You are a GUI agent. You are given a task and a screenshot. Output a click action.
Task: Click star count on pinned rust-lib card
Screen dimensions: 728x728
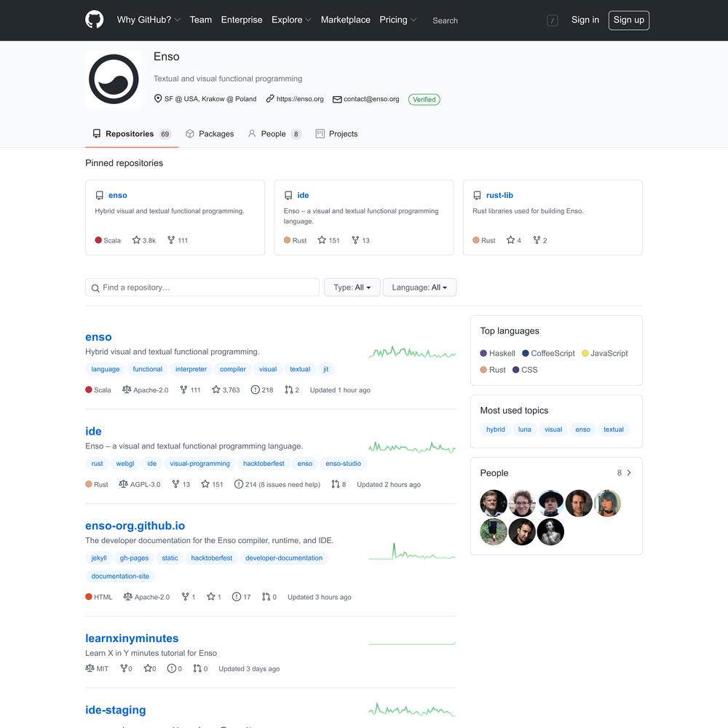(514, 240)
